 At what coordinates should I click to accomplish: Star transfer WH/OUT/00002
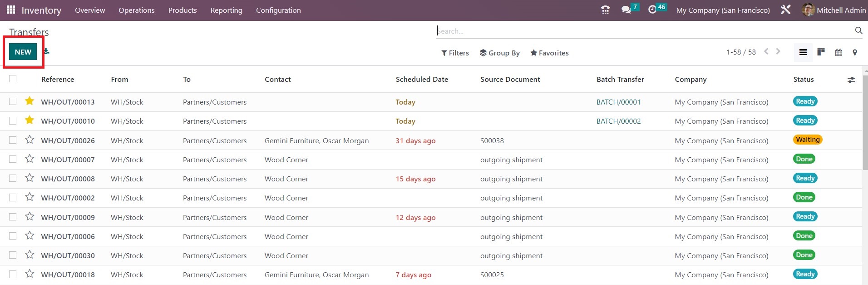(x=30, y=197)
